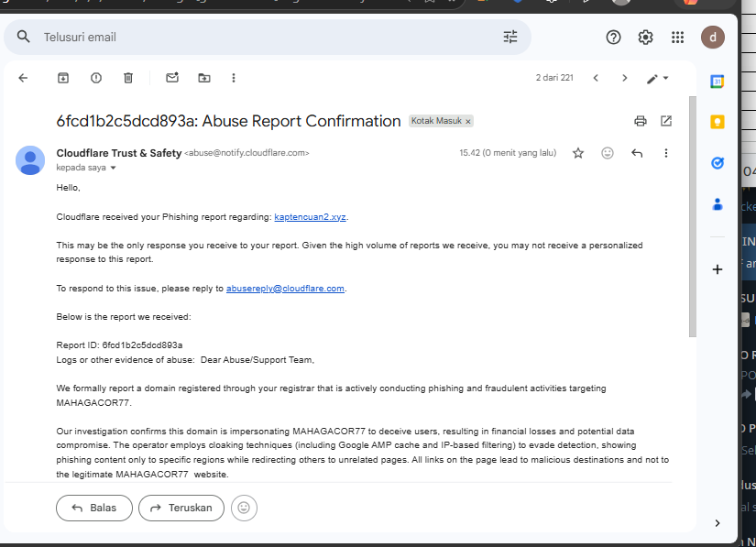Open Gmail settings gear
756x547 pixels.
646,38
